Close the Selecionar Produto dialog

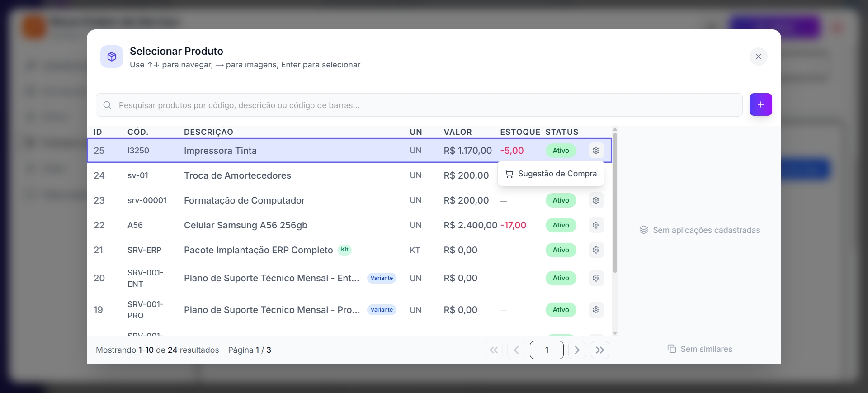[x=758, y=57]
